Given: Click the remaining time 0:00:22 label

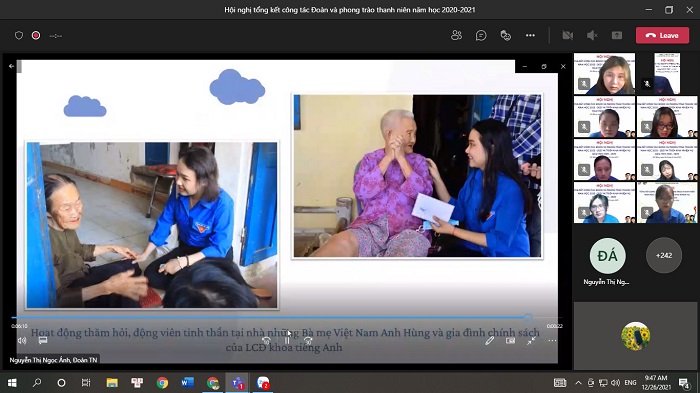Looking at the screenshot, I should pyautogui.click(x=554, y=326).
